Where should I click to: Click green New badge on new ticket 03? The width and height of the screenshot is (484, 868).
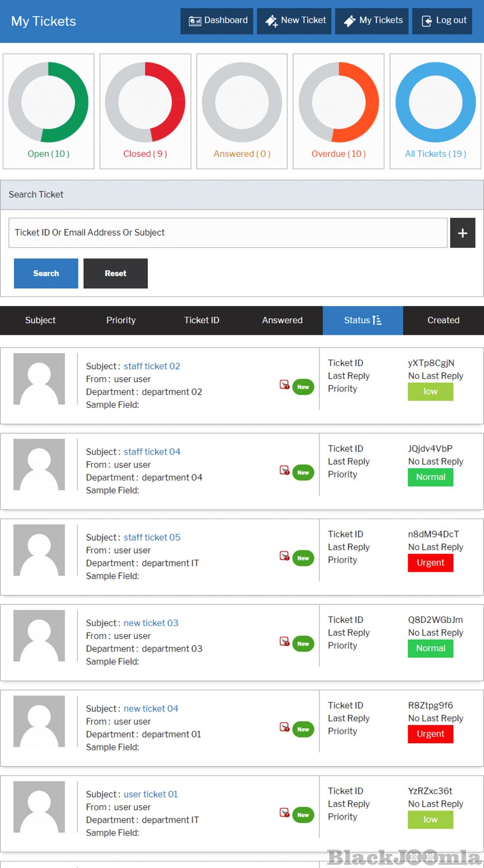click(303, 644)
